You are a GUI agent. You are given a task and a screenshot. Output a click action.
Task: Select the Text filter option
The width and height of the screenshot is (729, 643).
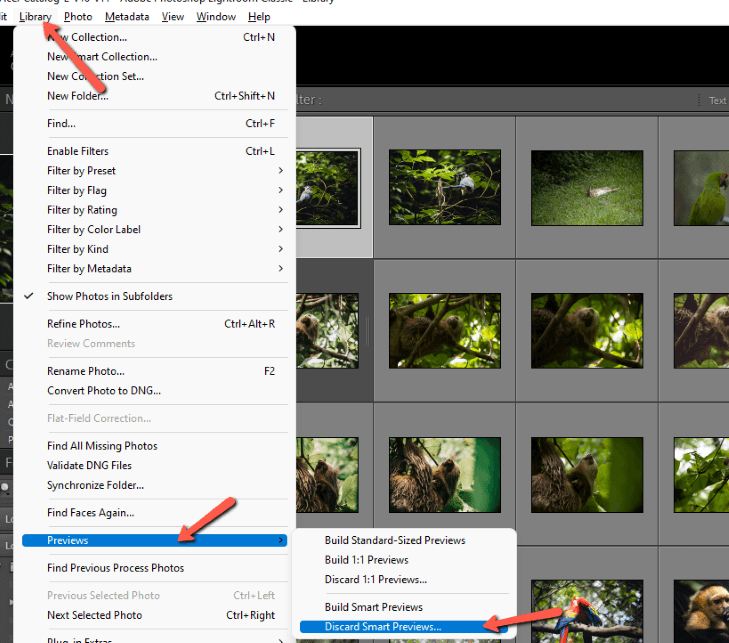click(717, 100)
